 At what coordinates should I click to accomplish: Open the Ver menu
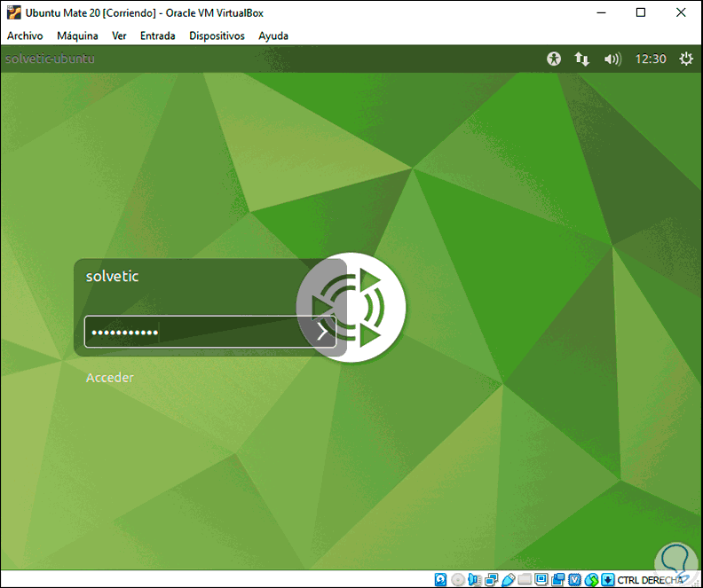click(119, 35)
